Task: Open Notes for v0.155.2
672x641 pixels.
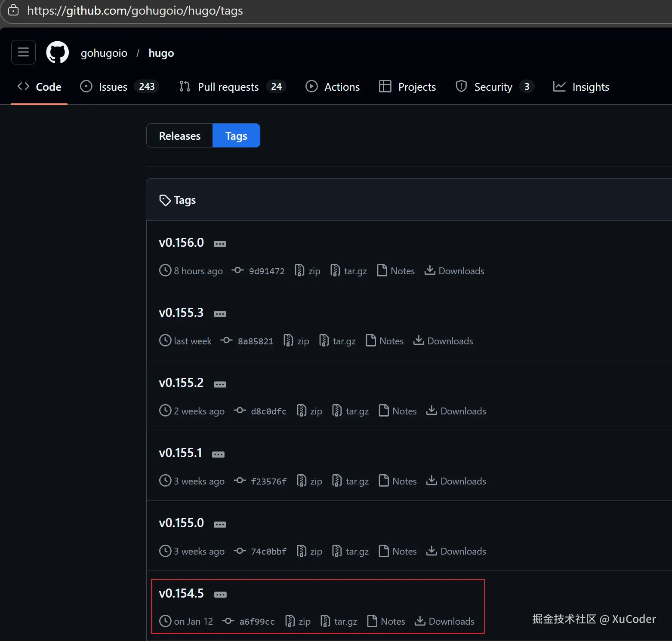Action: click(398, 411)
